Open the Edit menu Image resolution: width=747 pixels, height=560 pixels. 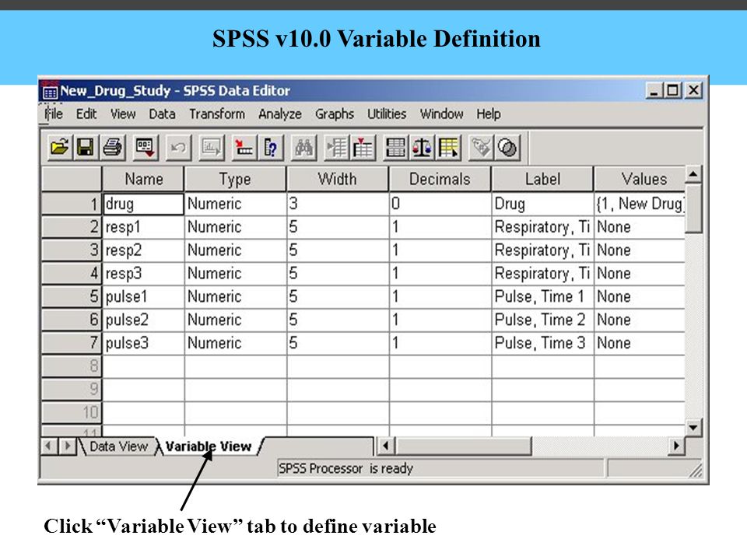pyautogui.click(x=86, y=114)
